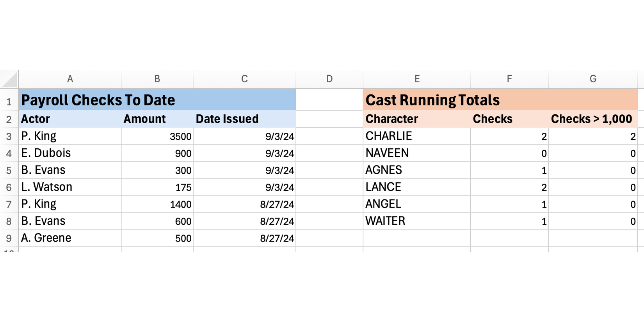Select row 3 header
644x322 pixels.
9,137
